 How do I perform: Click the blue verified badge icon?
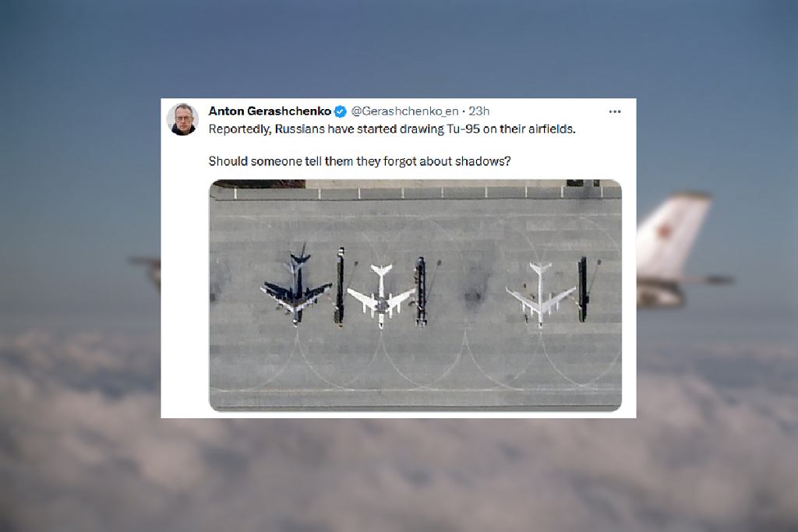[341, 111]
